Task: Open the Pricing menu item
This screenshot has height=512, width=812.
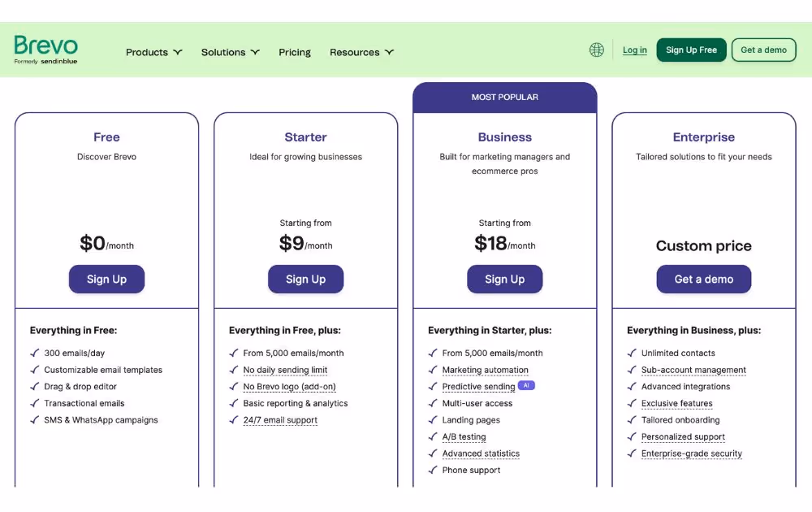Action: (x=295, y=53)
